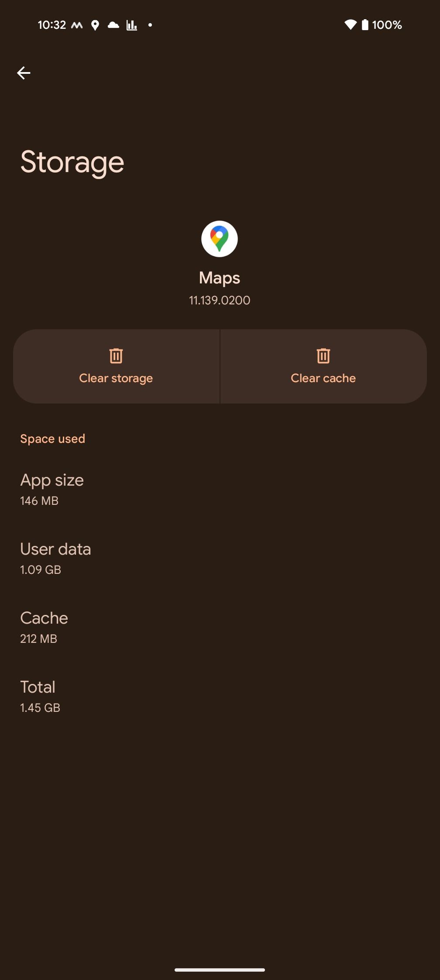
Task: Select the Cache entry showing 212 MB
Action: click(x=44, y=627)
